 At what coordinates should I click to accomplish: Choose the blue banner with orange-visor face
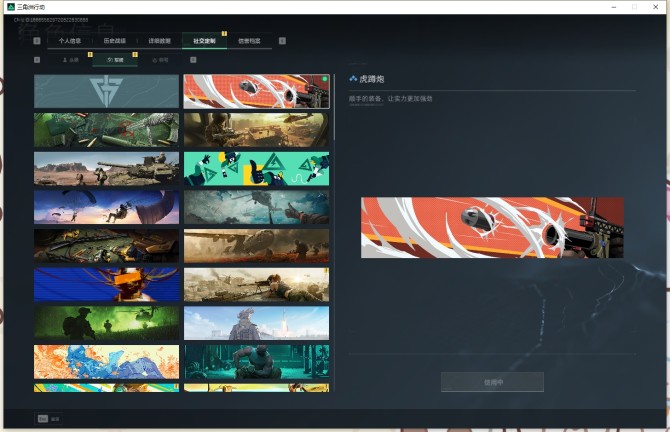[106, 285]
